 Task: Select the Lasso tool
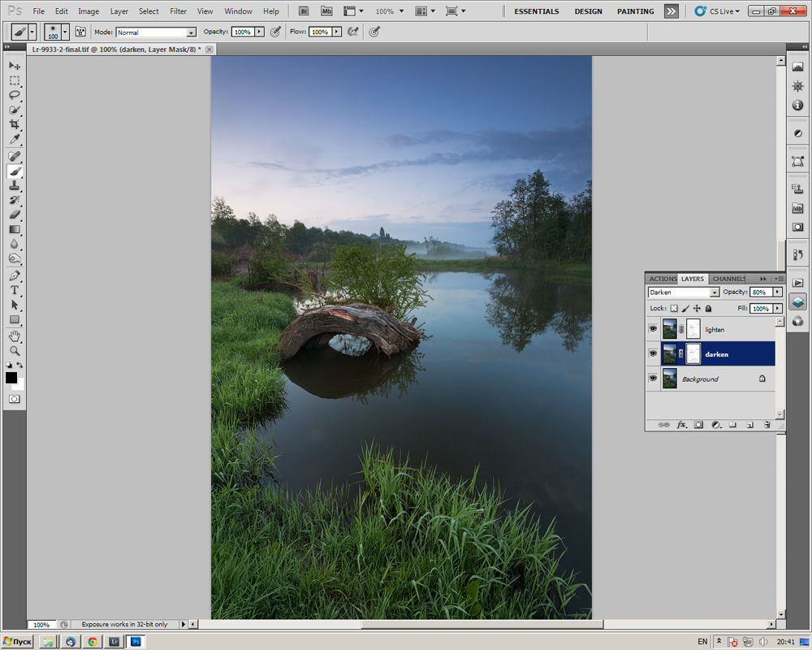15,95
